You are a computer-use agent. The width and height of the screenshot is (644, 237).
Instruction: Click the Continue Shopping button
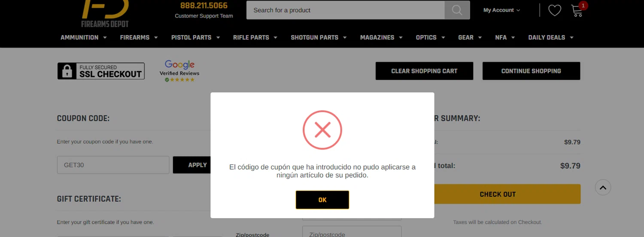pyautogui.click(x=531, y=71)
